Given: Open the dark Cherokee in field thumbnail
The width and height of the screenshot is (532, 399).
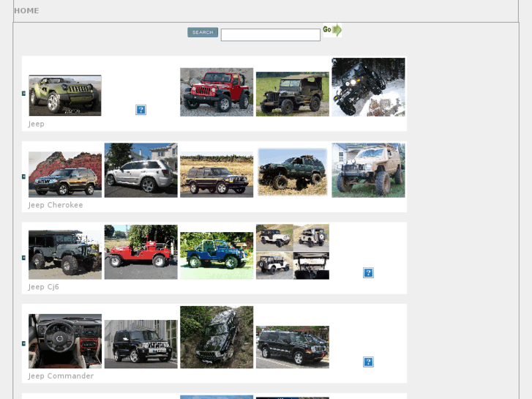Looking at the screenshot, I should pos(217,176).
